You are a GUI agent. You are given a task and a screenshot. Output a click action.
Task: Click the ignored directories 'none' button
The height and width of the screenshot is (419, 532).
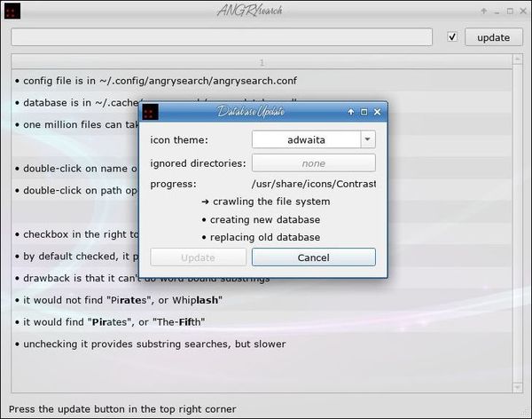click(314, 163)
